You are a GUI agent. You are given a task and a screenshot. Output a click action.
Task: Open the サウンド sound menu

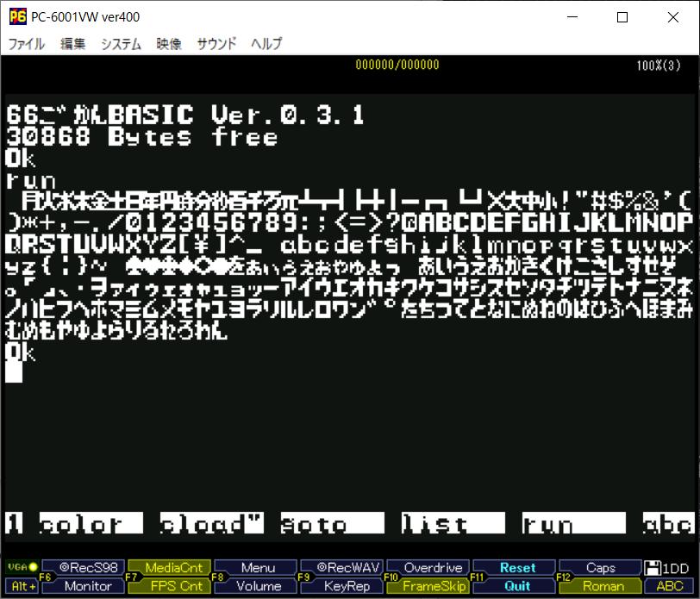point(217,44)
